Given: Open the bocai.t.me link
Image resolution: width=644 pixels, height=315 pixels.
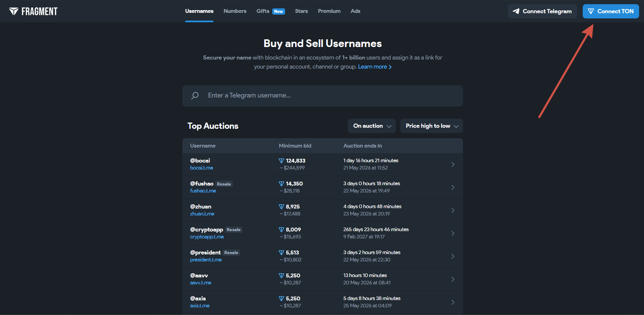Looking at the screenshot, I should (202, 168).
